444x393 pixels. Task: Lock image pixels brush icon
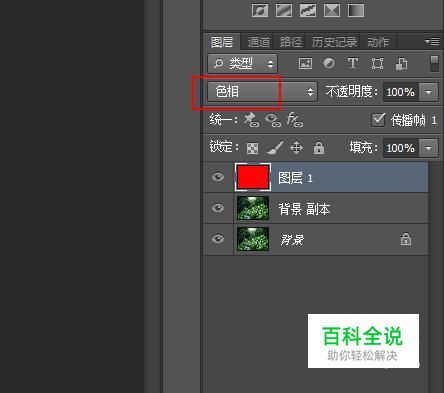(x=275, y=148)
